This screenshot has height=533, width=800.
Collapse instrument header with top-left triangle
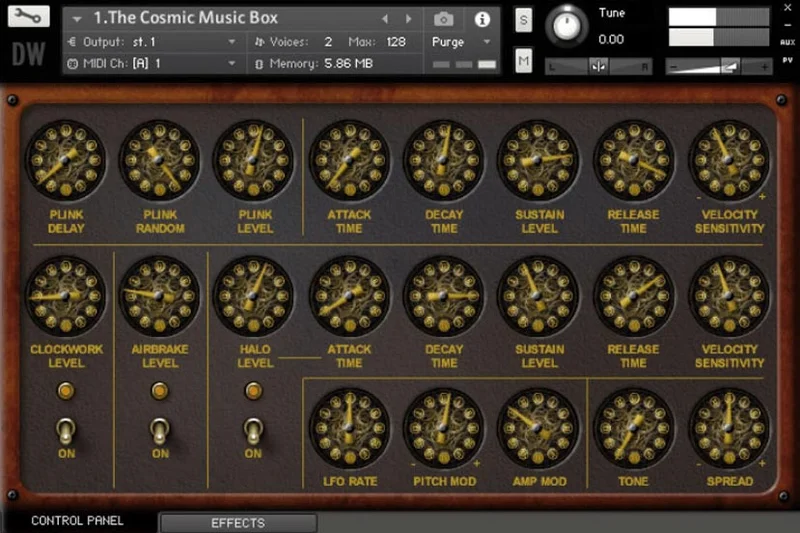coord(77,19)
